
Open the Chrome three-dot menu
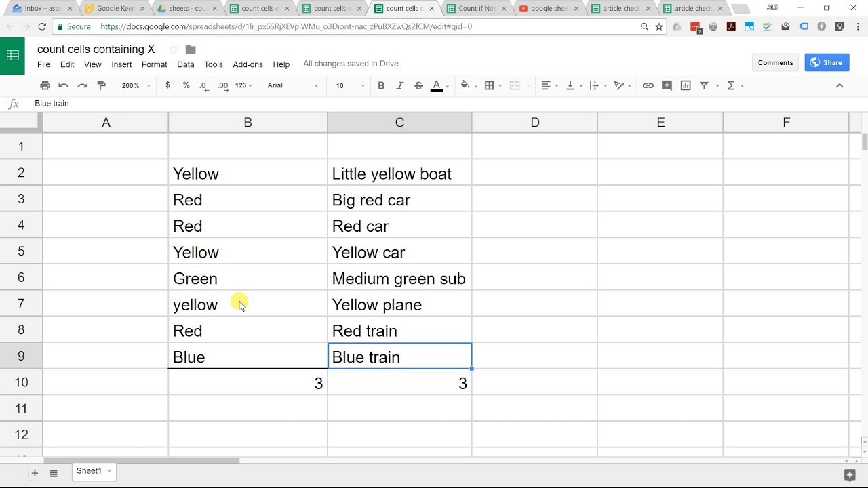(x=857, y=26)
